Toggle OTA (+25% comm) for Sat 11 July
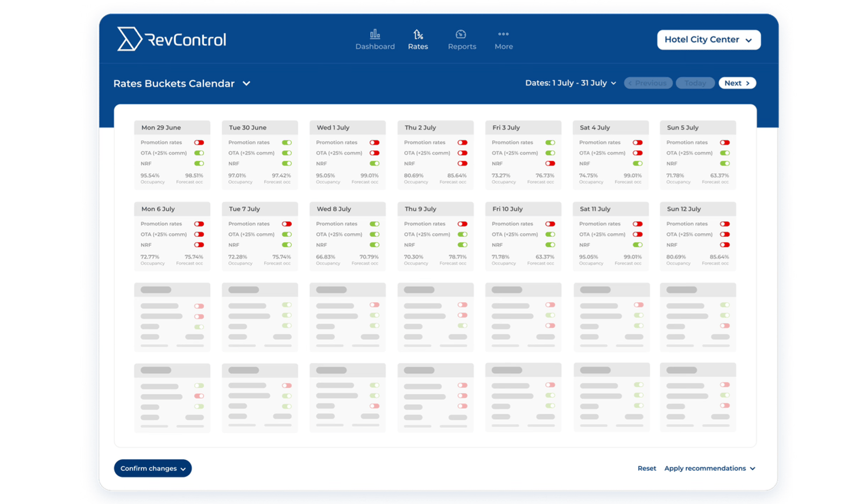This screenshot has height=504, width=861. coord(638,234)
